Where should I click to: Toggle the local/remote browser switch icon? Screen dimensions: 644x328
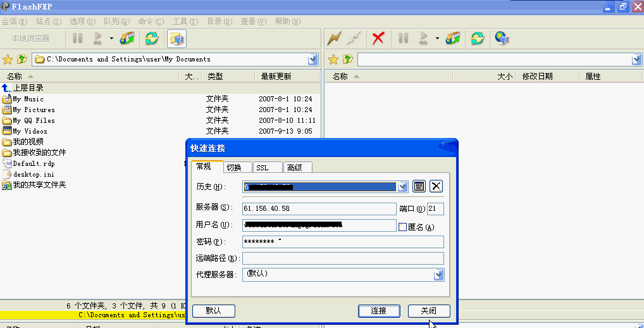(x=177, y=39)
